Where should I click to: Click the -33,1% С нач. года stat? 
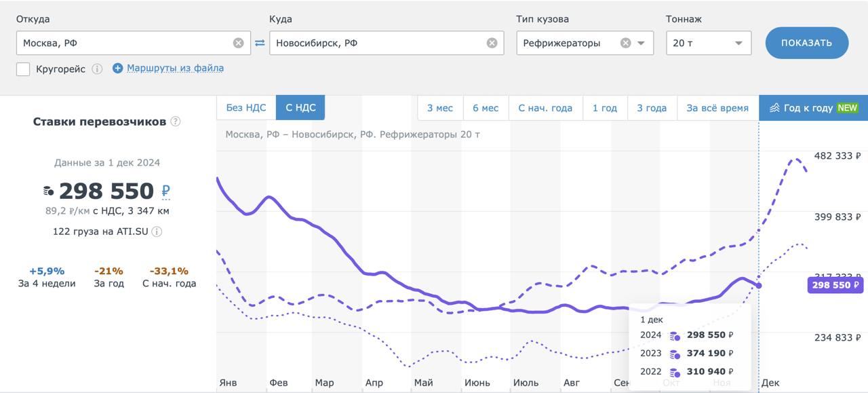click(x=169, y=277)
